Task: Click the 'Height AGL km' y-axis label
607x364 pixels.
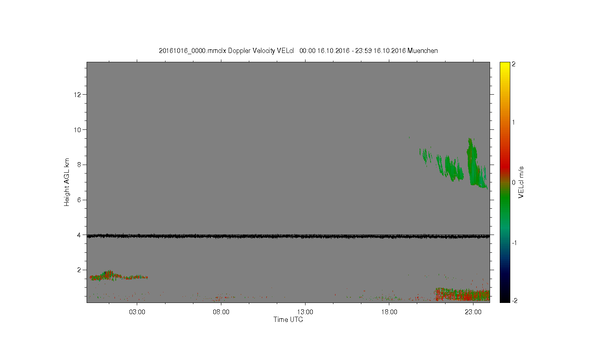Action: click(67, 182)
